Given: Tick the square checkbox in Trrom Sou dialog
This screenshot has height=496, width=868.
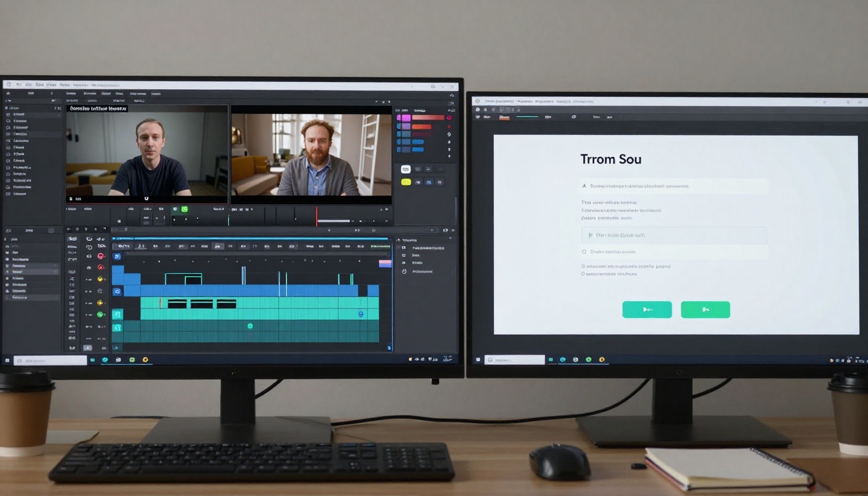Looking at the screenshot, I should (x=584, y=266).
